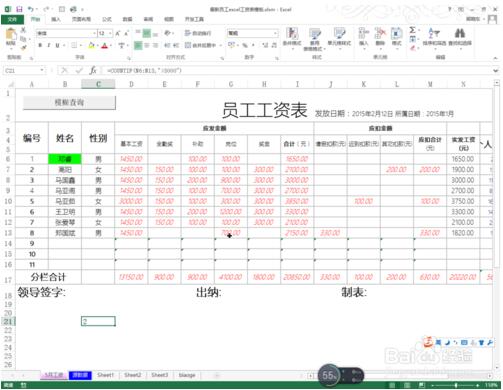This screenshot has width=503, height=390.
Task: Open the Name Box dropdown arrow
Action: tap(42, 70)
